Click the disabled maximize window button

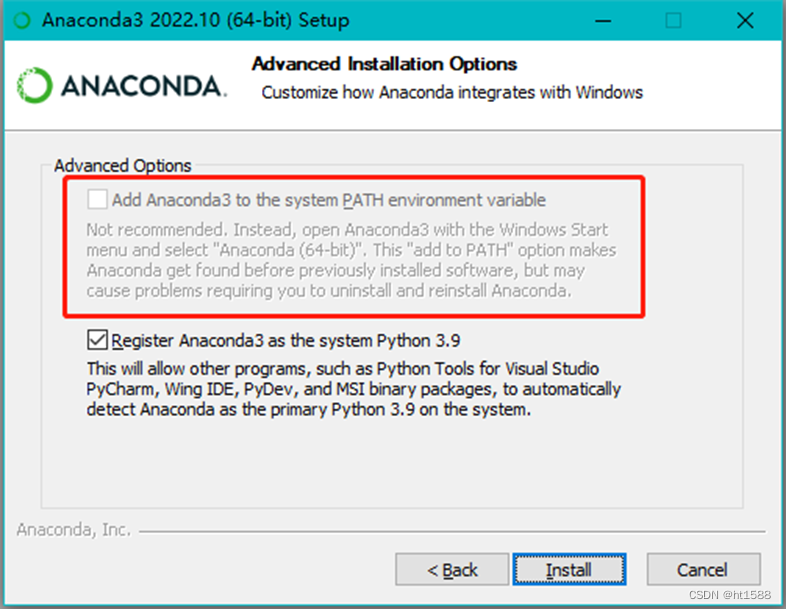click(x=673, y=21)
